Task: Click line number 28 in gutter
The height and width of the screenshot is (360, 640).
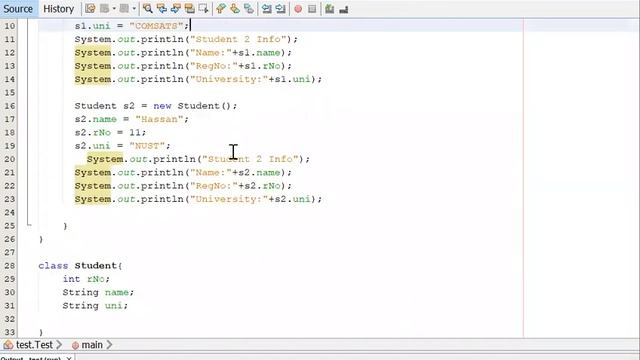Action: pos(9,266)
